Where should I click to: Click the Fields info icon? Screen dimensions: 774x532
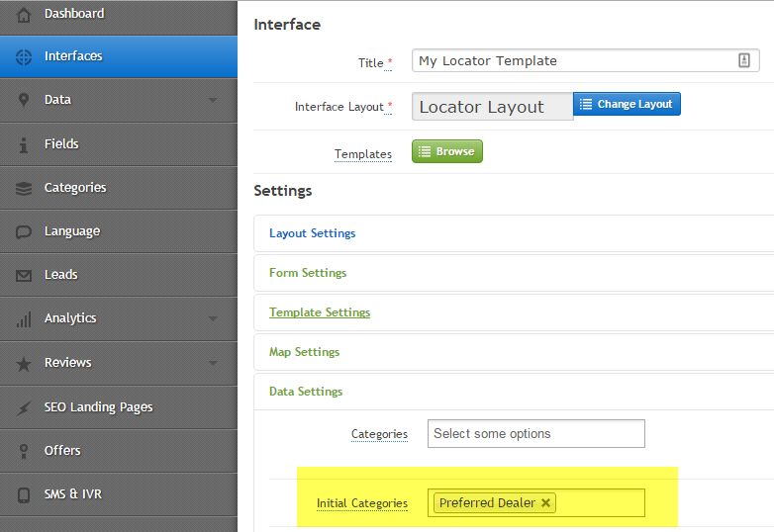point(23,145)
